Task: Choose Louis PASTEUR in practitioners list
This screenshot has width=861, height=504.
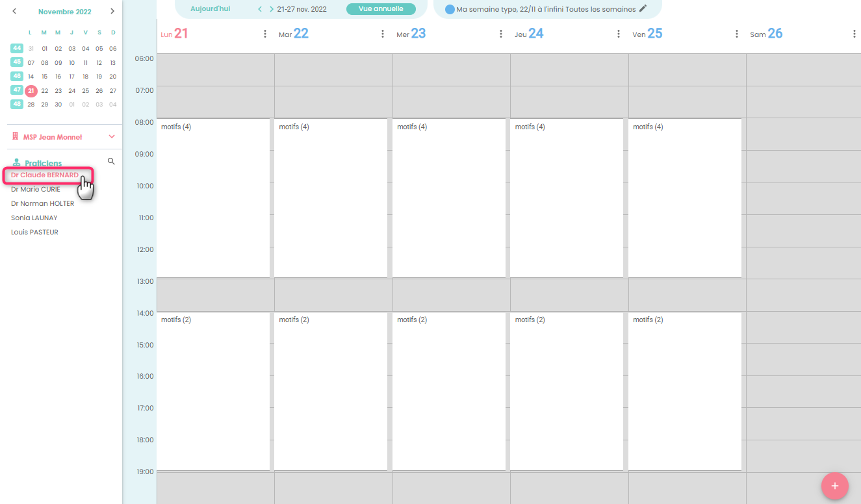Action: coord(34,233)
